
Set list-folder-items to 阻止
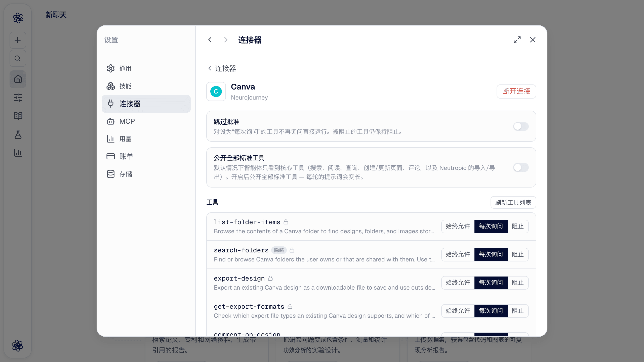(518, 226)
